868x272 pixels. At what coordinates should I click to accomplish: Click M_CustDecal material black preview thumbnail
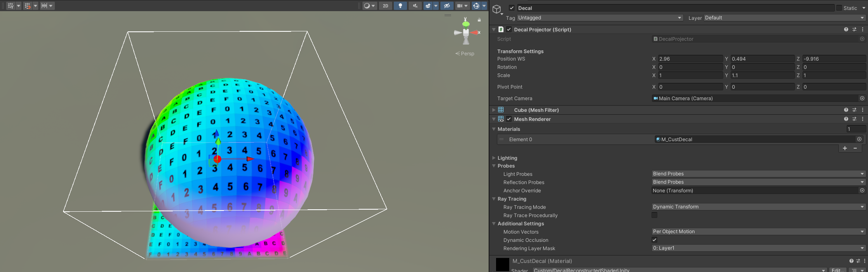[x=502, y=265]
